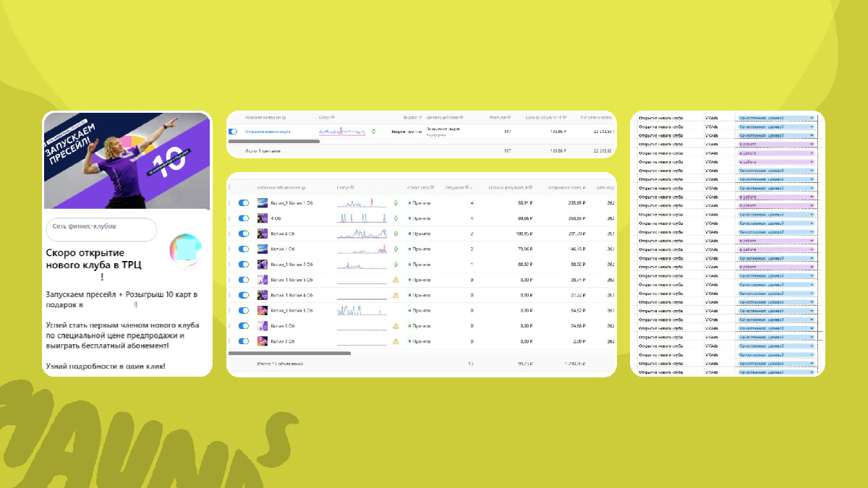Click the round profile avatar in ad preview
Image resolution: width=868 pixels, height=488 pixels.
[185, 251]
